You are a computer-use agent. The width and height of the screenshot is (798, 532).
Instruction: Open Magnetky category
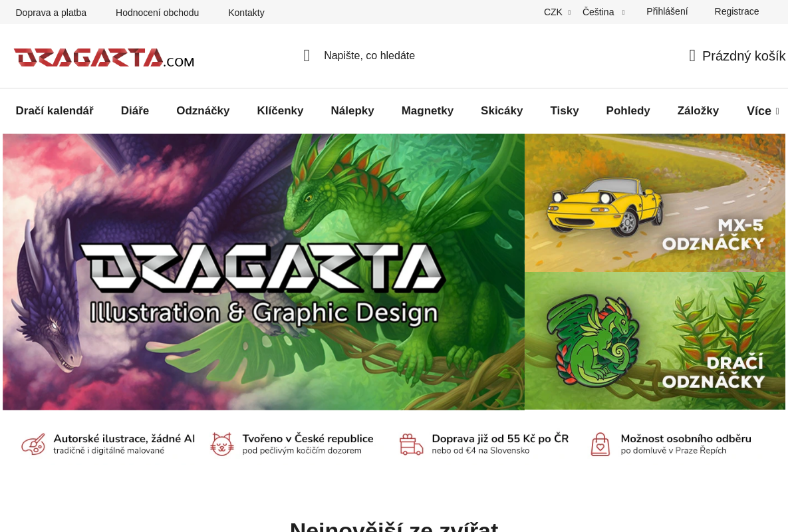pyautogui.click(x=428, y=111)
